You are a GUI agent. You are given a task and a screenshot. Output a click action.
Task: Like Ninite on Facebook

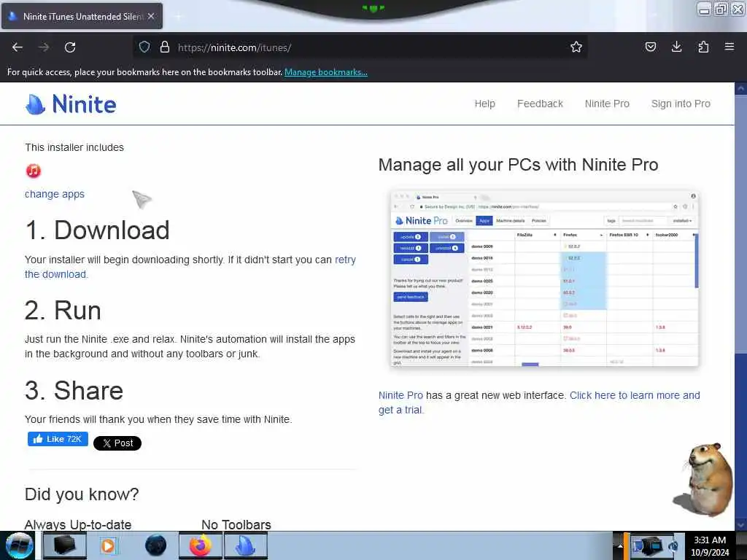58,439
